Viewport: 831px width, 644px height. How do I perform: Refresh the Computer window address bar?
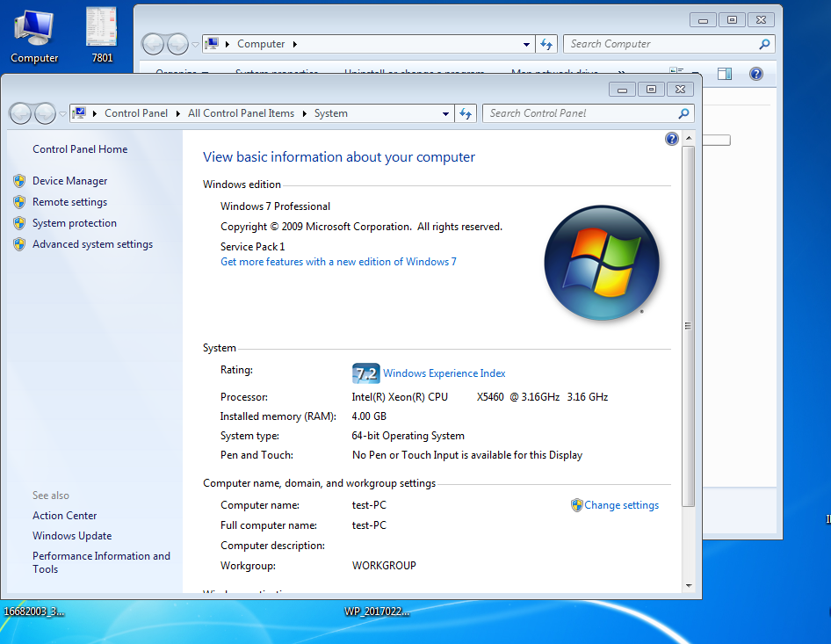point(546,44)
